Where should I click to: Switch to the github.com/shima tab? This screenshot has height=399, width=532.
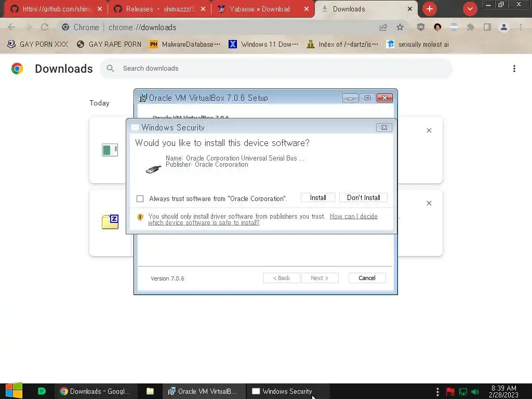57,9
